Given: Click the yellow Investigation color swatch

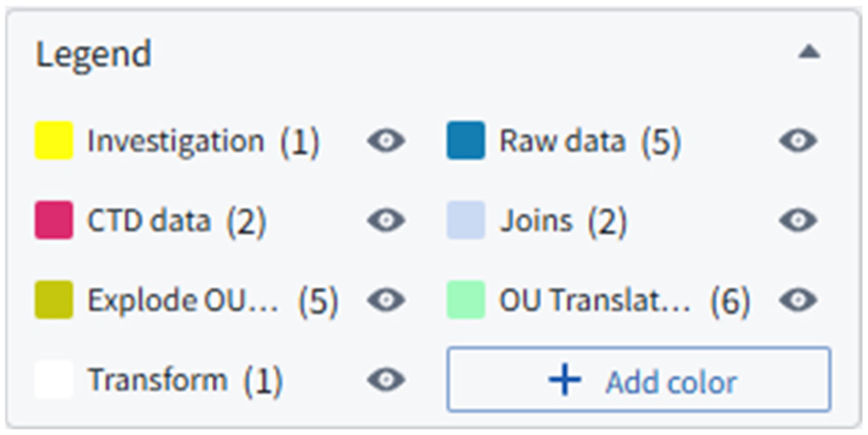Looking at the screenshot, I should tap(54, 141).
